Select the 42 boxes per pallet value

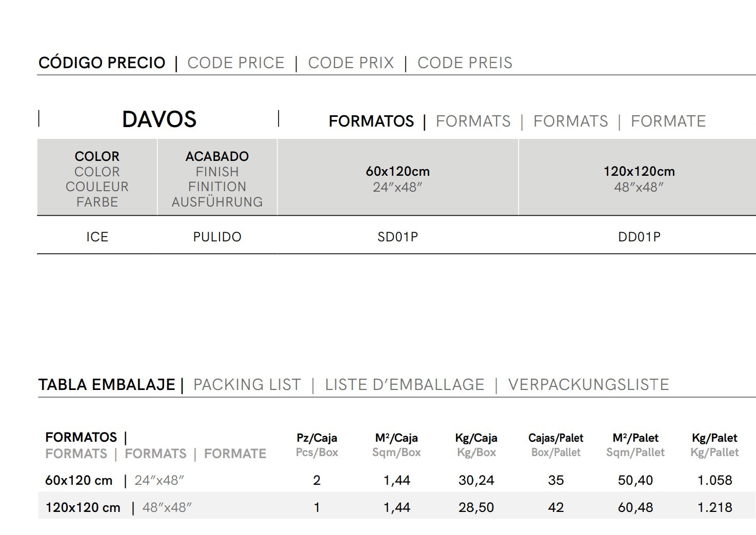[555, 507]
